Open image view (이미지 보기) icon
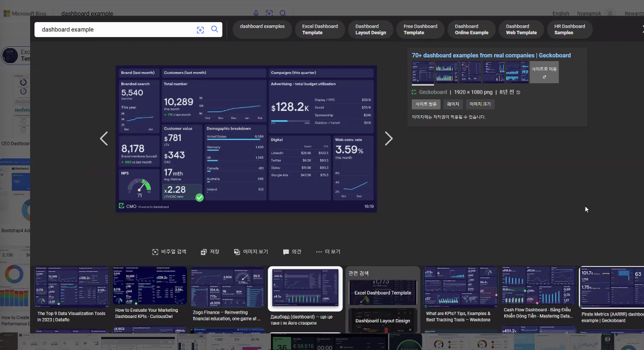The width and height of the screenshot is (644, 350). tap(236, 251)
